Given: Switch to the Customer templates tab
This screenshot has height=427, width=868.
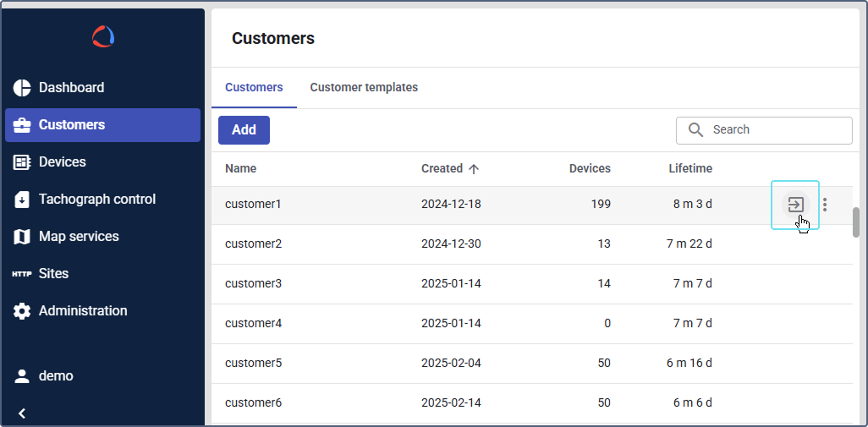Looking at the screenshot, I should coord(364,88).
